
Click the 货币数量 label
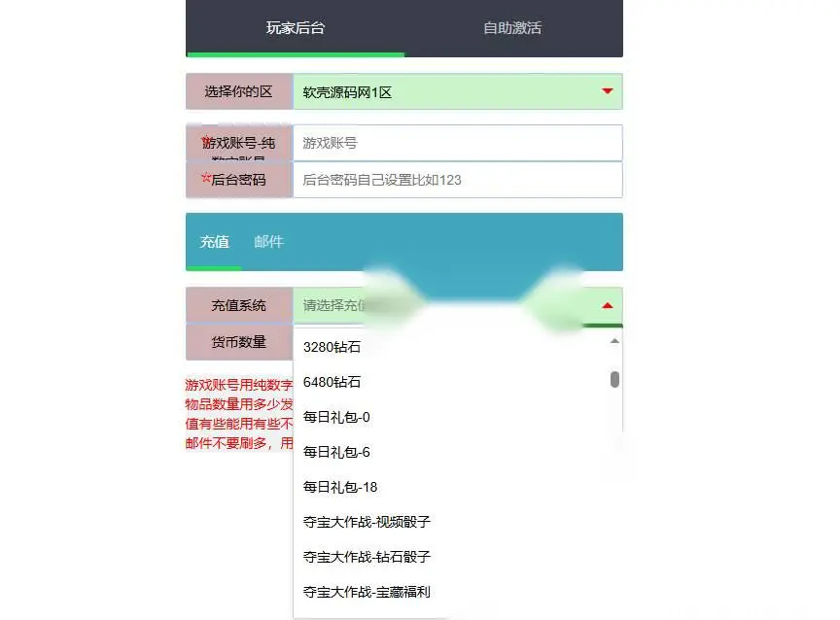pyautogui.click(x=239, y=342)
